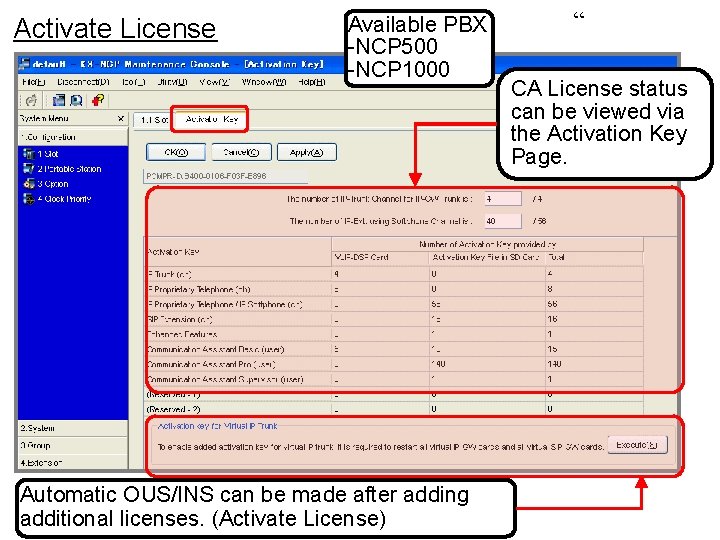Click Communication Assistant Basic (user) row label
The height and width of the screenshot is (540, 720).
pos(215,349)
